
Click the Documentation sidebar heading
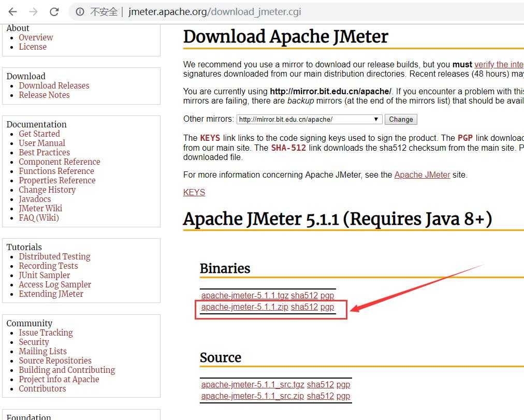pyautogui.click(x=36, y=124)
